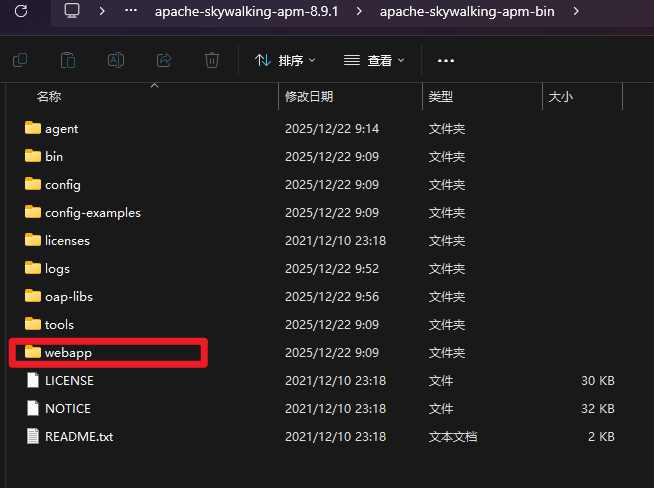
Task: Select the oap-libs folder icon
Action: pyautogui.click(x=33, y=296)
